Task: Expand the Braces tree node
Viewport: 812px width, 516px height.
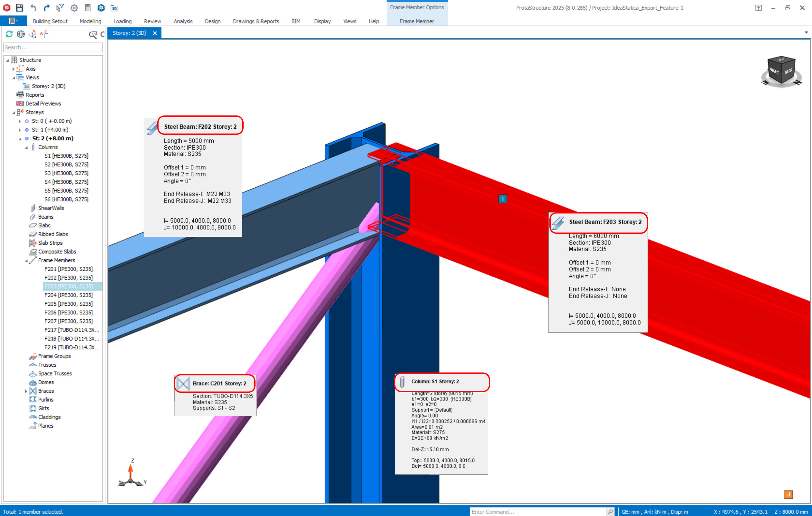Action: [x=26, y=391]
